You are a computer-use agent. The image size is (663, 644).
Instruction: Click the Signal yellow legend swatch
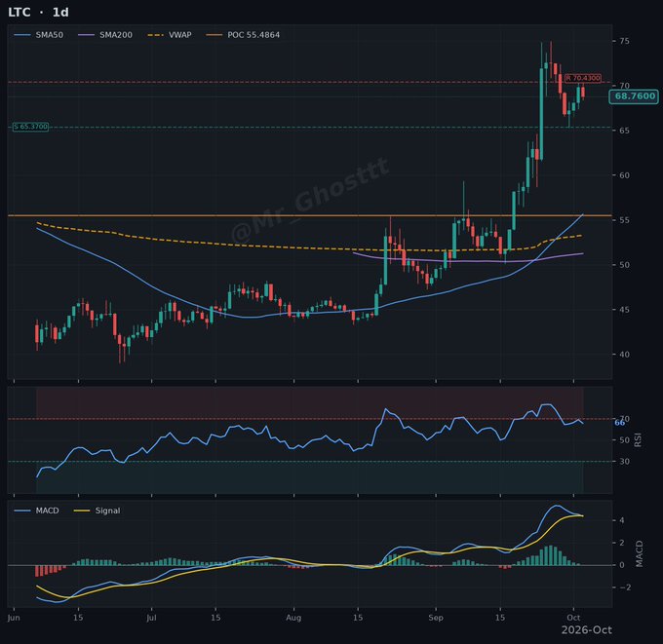(82, 511)
